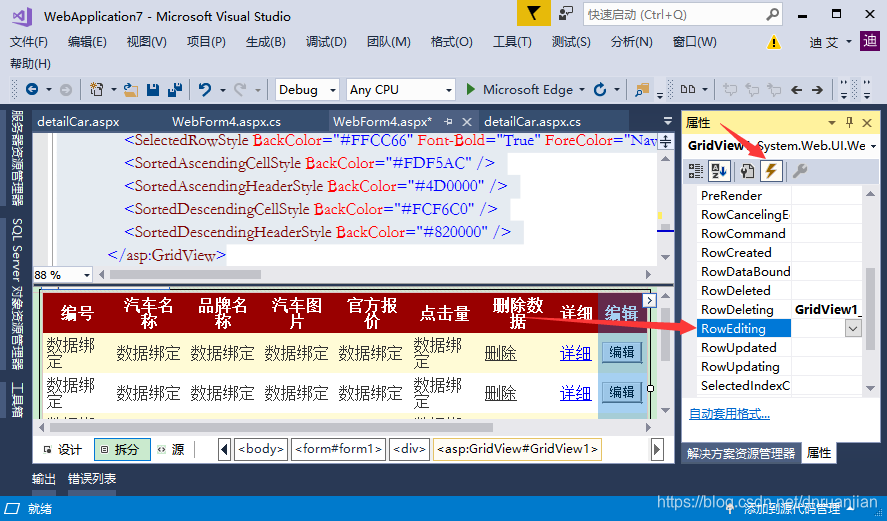Screen dimensions: 887x521
Task: Open the Properties panel window options arrow
Action: tap(832, 123)
